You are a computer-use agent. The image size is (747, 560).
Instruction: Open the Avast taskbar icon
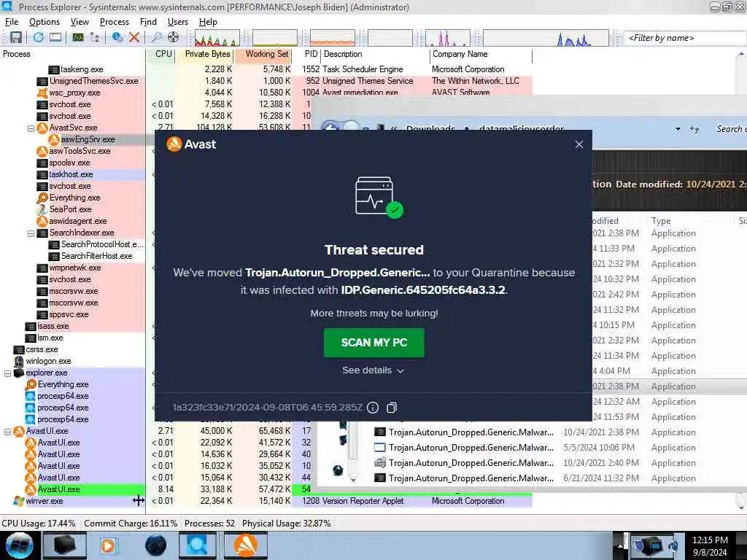[245, 545]
